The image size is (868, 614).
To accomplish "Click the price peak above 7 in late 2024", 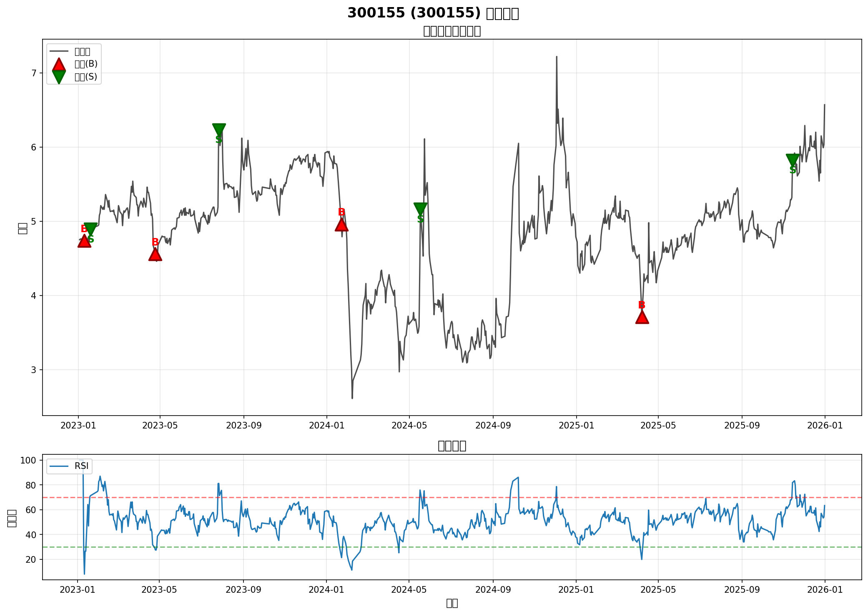I will click(557, 57).
